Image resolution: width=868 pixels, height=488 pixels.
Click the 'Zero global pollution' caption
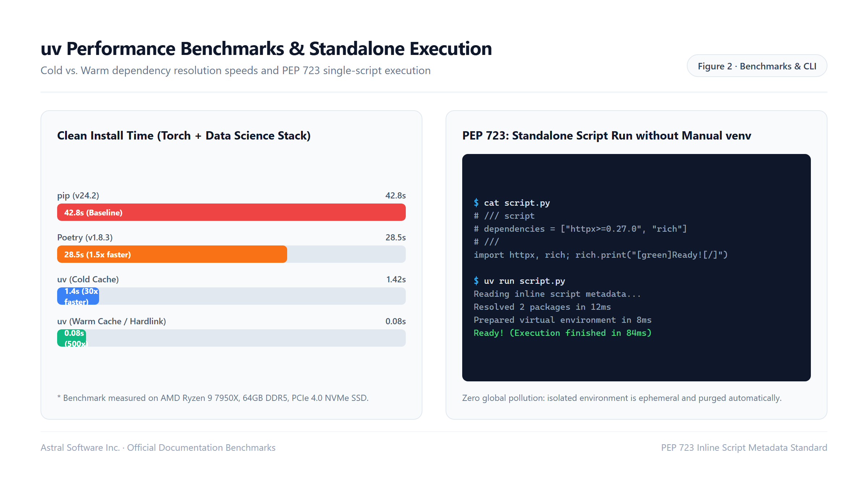tap(622, 398)
